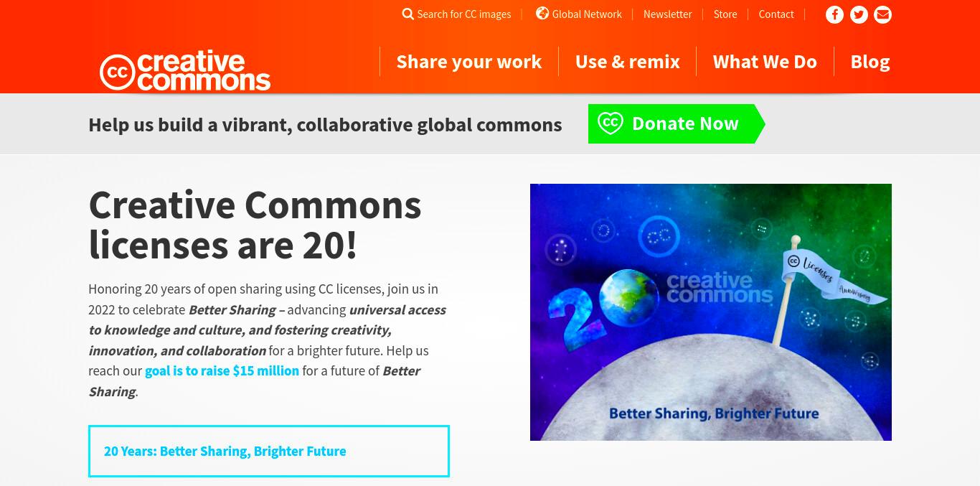The image size is (980, 486).
Task: Open 20 Years: Better Sharing, Brighter Future box
Action: click(269, 451)
